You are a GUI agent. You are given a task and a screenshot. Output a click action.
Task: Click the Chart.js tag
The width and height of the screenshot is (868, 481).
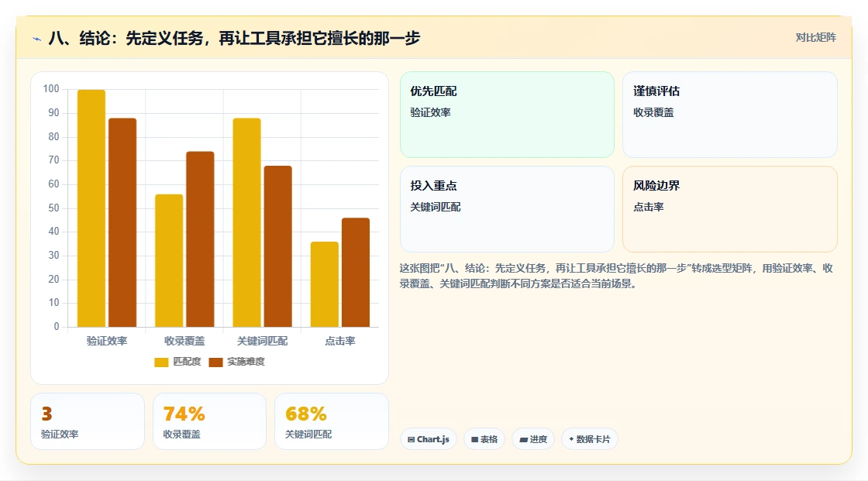[x=429, y=439]
